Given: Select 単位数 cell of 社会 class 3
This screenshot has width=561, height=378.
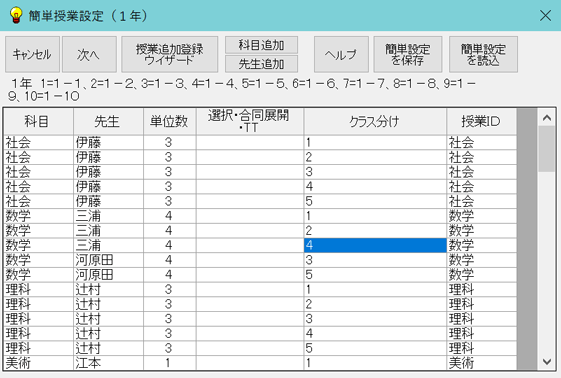Looking at the screenshot, I should pos(170,172).
